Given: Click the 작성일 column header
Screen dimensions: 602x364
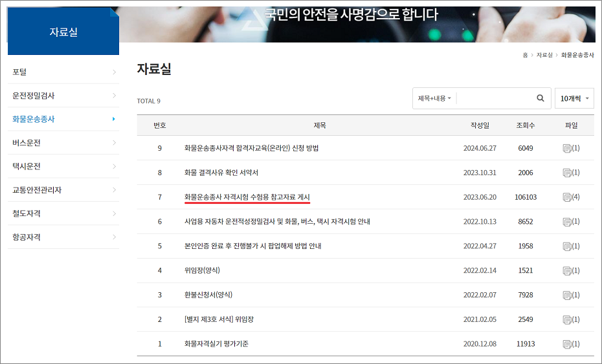Looking at the screenshot, I should [x=480, y=125].
